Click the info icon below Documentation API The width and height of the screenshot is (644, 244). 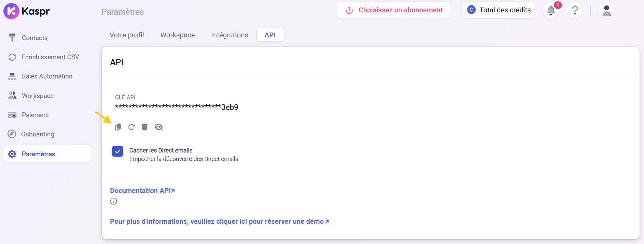pos(114,201)
